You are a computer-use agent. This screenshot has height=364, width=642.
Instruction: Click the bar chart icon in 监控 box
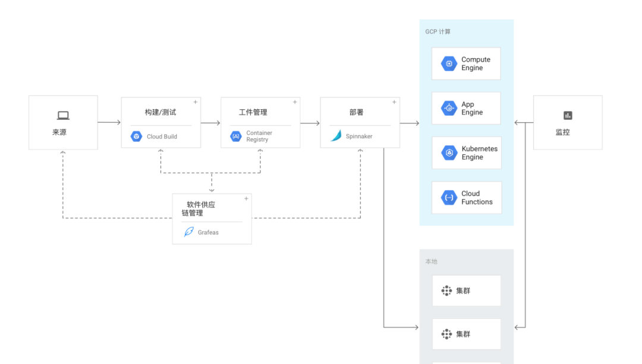tap(568, 116)
